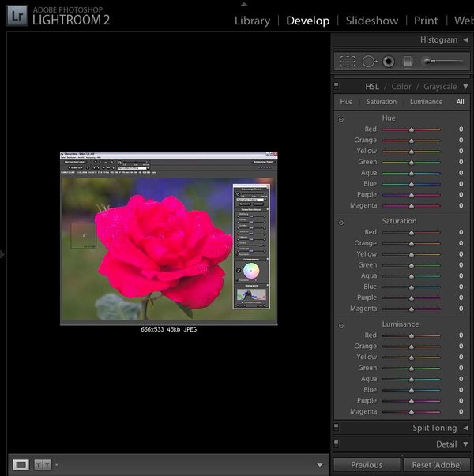Choose the Red Eye Correction tool
The height and width of the screenshot is (476, 474).
point(389,61)
